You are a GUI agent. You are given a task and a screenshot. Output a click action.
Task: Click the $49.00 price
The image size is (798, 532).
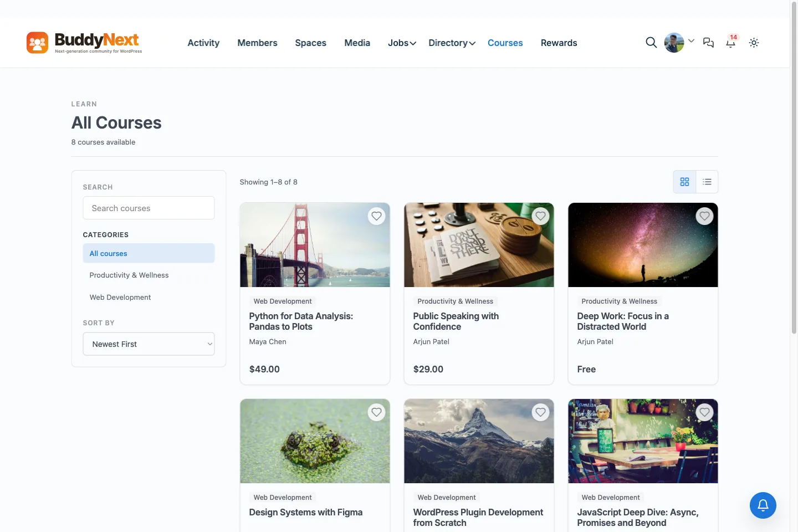[x=264, y=369]
